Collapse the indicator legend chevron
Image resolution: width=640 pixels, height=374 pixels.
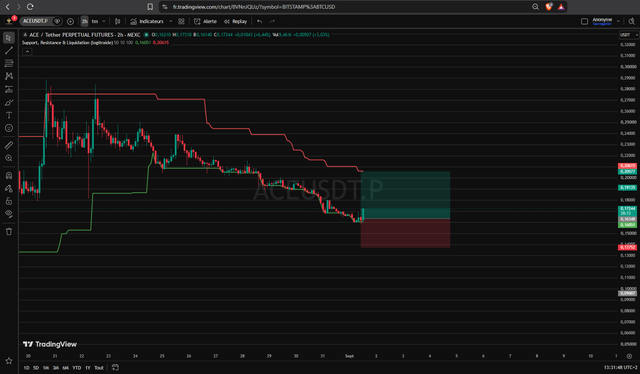point(27,51)
